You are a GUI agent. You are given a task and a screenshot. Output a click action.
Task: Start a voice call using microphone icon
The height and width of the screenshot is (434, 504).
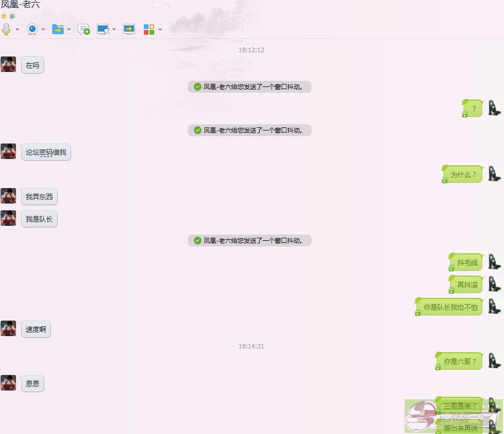click(6, 29)
